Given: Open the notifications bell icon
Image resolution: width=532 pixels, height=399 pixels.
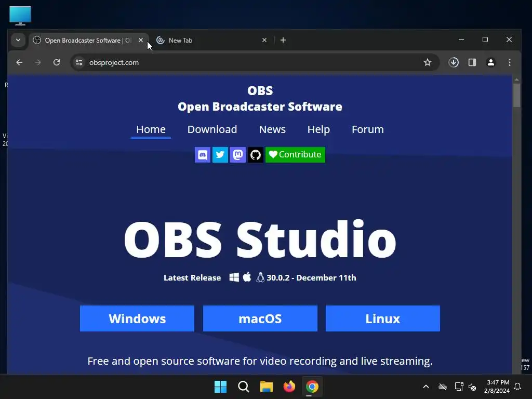Looking at the screenshot, I should [x=518, y=387].
